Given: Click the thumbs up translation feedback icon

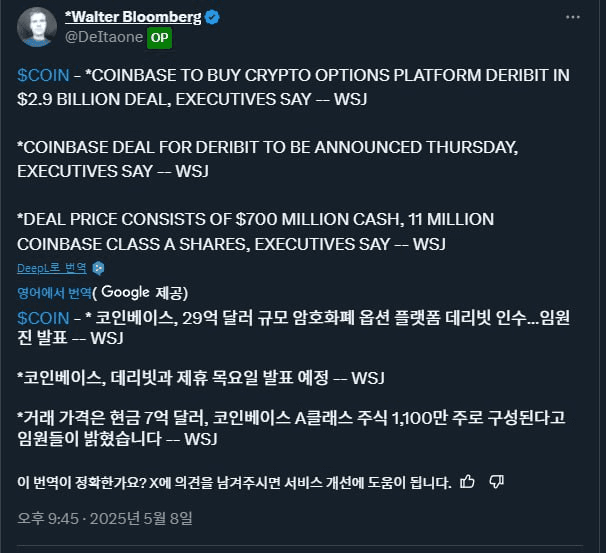Looking at the screenshot, I should click(467, 481).
